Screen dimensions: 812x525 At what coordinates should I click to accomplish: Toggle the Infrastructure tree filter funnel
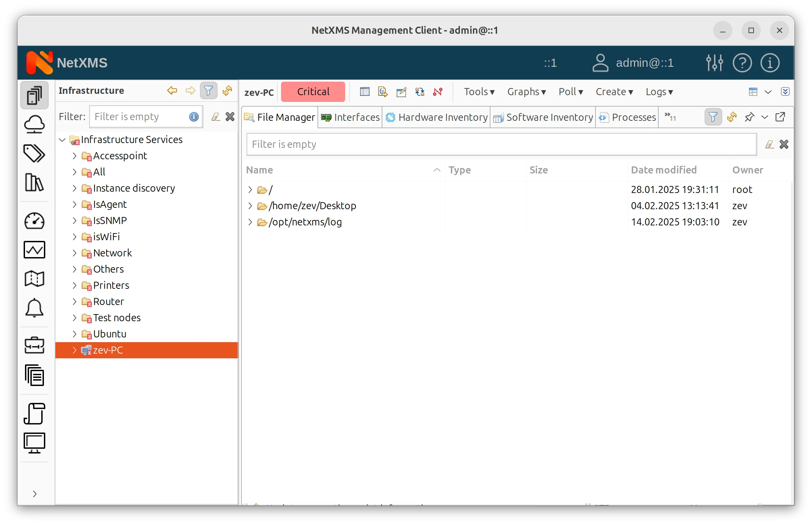coord(208,90)
